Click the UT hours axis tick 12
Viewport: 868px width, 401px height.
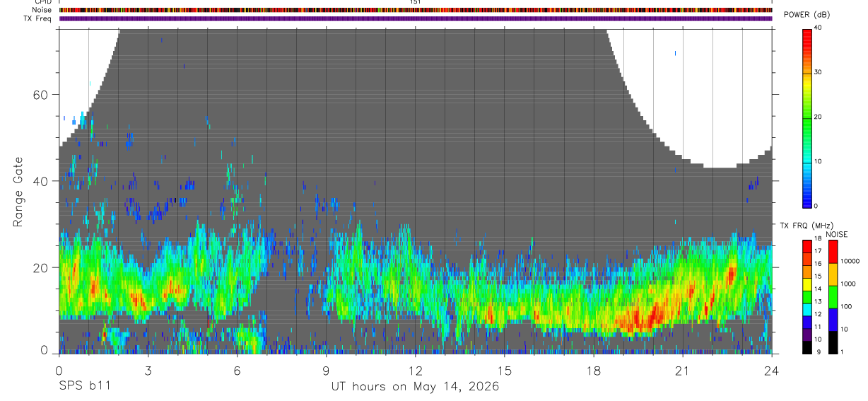pyautogui.click(x=416, y=370)
